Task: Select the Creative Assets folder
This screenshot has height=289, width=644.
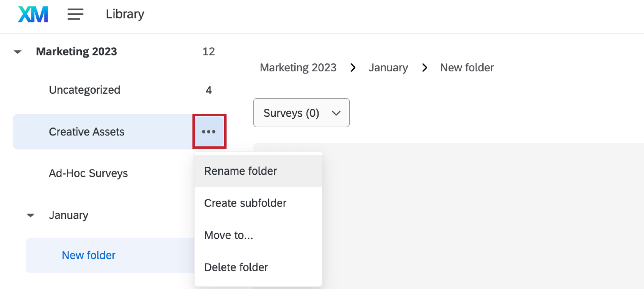Action: point(86,132)
